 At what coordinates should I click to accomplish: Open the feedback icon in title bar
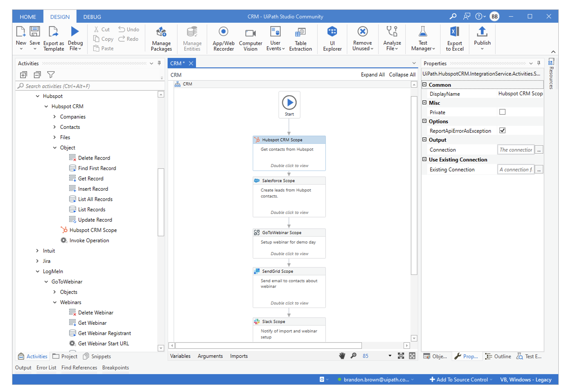[x=466, y=16]
